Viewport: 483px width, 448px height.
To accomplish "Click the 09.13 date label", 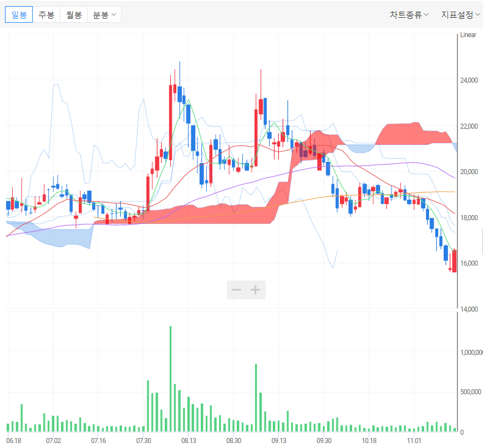I will coord(279,441).
